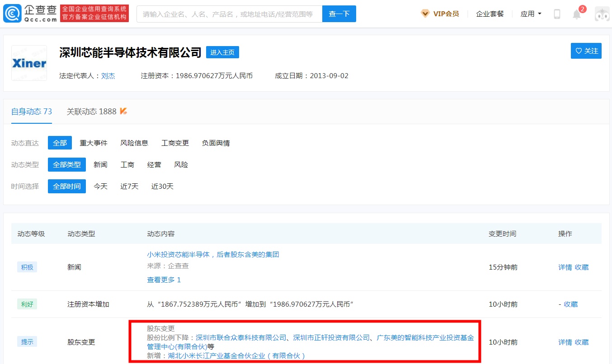The height and width of the screenshot is (364, 612).
Task: Expand the 应用 dropdown menu
Action: [x=531, y=14]
